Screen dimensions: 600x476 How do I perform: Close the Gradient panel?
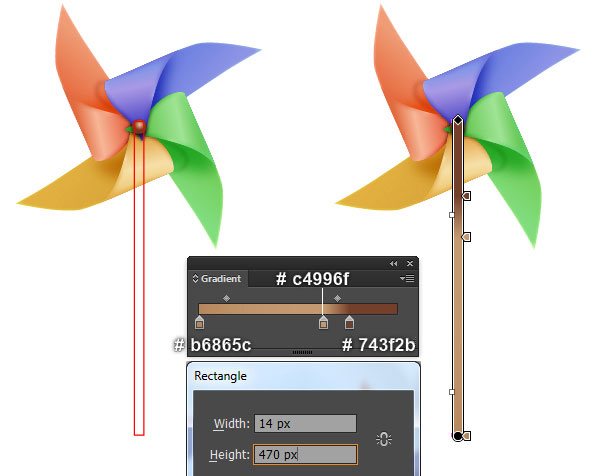point(410,264)
